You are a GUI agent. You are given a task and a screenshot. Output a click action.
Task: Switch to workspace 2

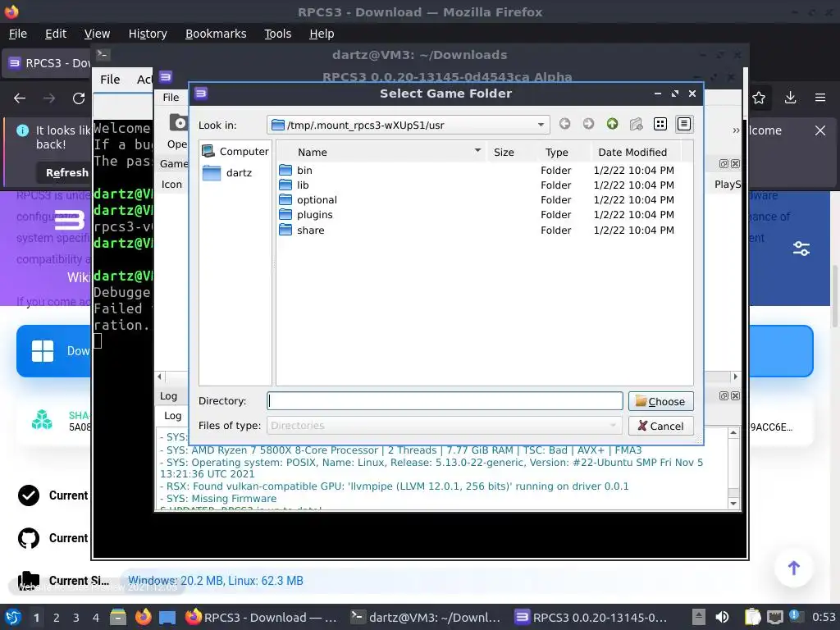(56, 618)
